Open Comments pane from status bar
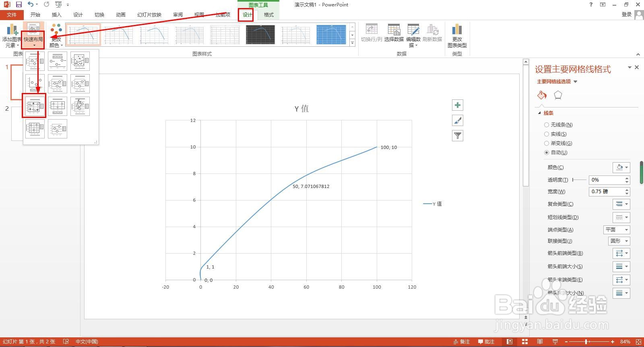 [486, 342]
